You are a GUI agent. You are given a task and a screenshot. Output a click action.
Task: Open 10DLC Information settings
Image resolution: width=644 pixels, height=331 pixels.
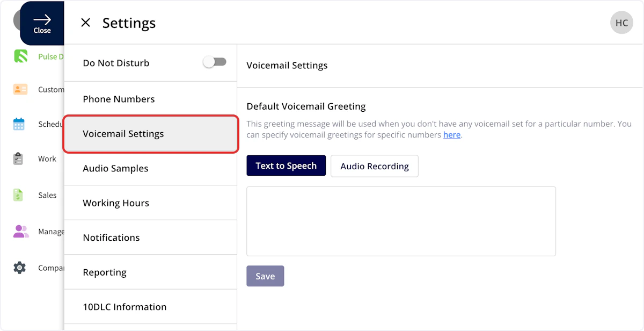tap(150, 307)
